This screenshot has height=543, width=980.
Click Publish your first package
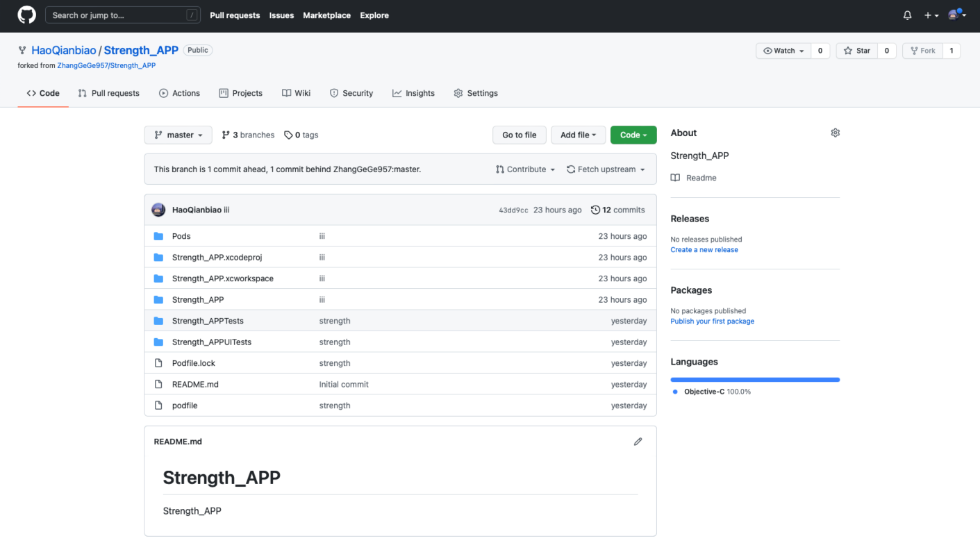point(712,321)
